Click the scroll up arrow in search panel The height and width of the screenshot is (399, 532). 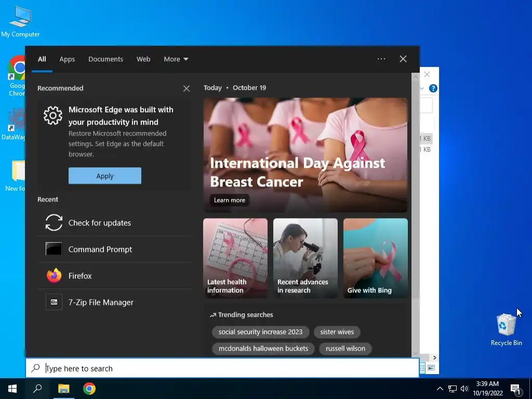click(x=416, y=77)
